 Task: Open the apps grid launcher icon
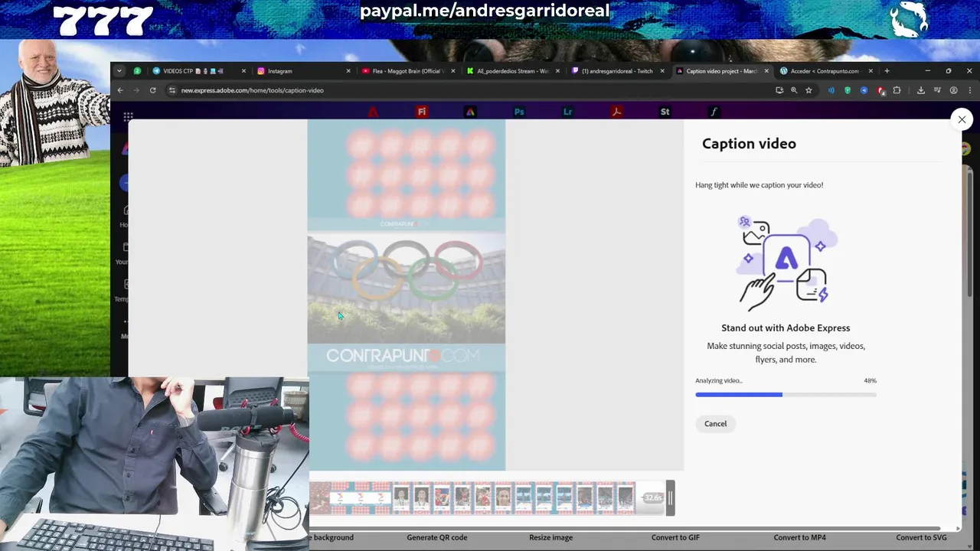click(128, 116)
